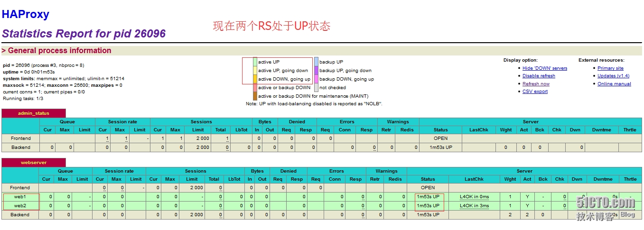Select the webserver table title
644x230 pixels.
click(33, 163)
